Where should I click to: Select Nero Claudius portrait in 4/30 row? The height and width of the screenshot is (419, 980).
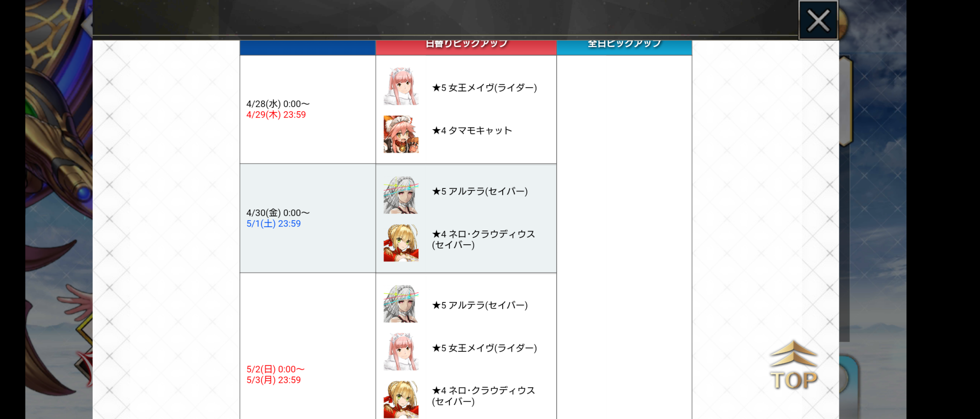401,243
